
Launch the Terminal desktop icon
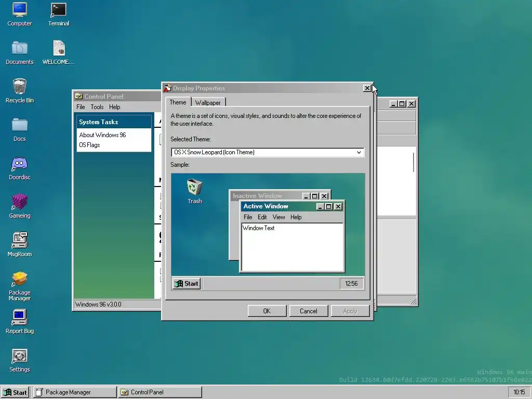click(58, 14)
